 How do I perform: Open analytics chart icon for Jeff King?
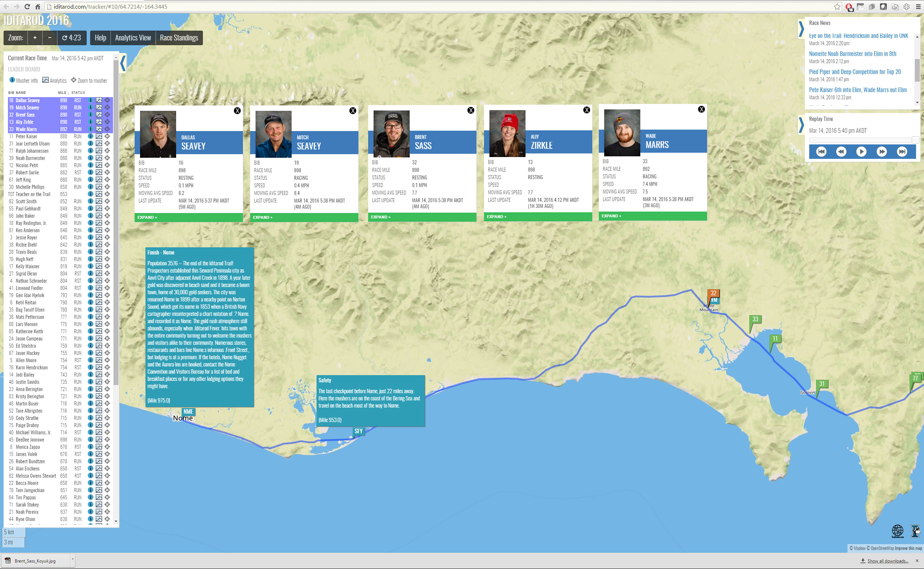point(99,179)
